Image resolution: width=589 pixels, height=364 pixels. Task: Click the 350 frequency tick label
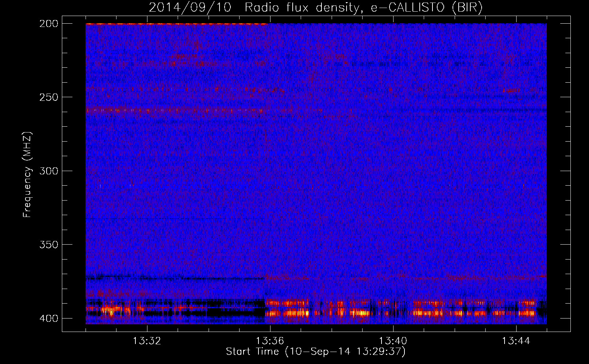pos(49,244)
